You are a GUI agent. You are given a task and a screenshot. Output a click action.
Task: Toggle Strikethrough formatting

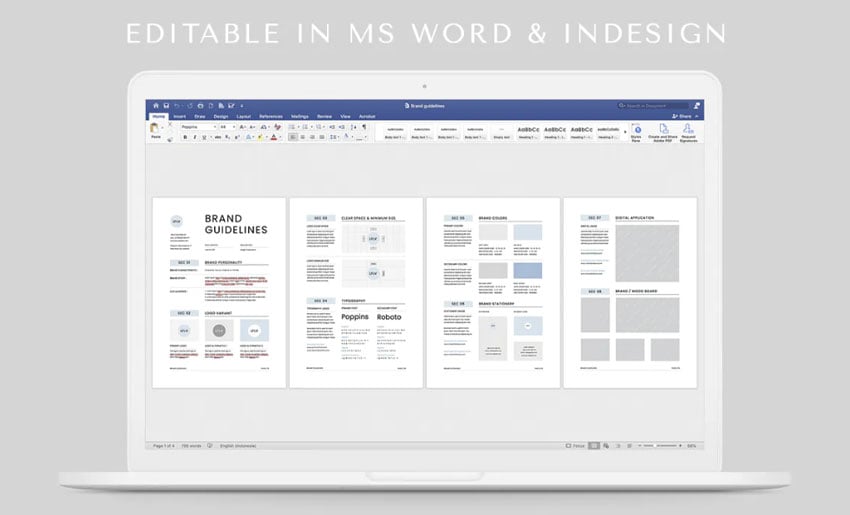tap(218, 137)
